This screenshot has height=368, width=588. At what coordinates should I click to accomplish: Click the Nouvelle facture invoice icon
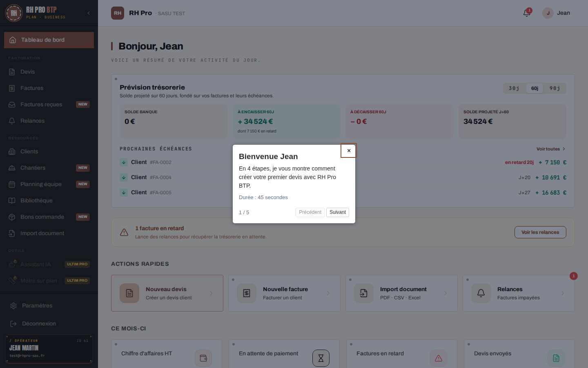[x=247, y=293]
